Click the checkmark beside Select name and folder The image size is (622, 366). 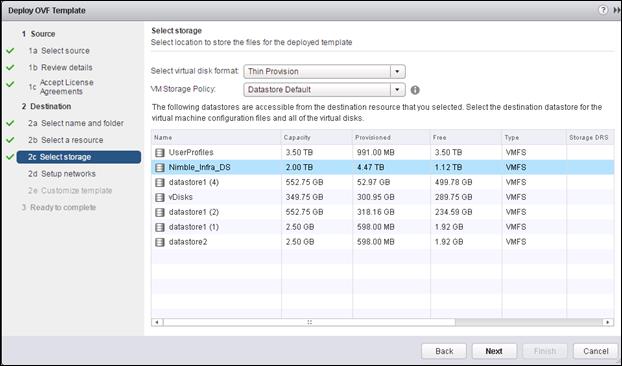click(10, 123)
